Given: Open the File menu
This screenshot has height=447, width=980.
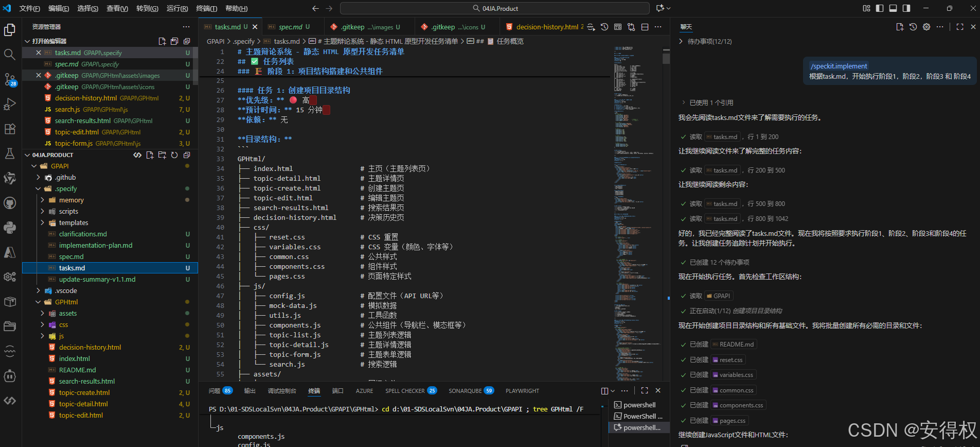Looking at the screenshot, I should (30, 8).
